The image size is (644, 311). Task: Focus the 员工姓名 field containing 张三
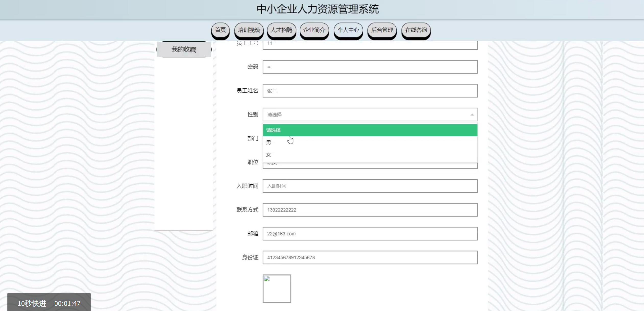tap(370, 91)
